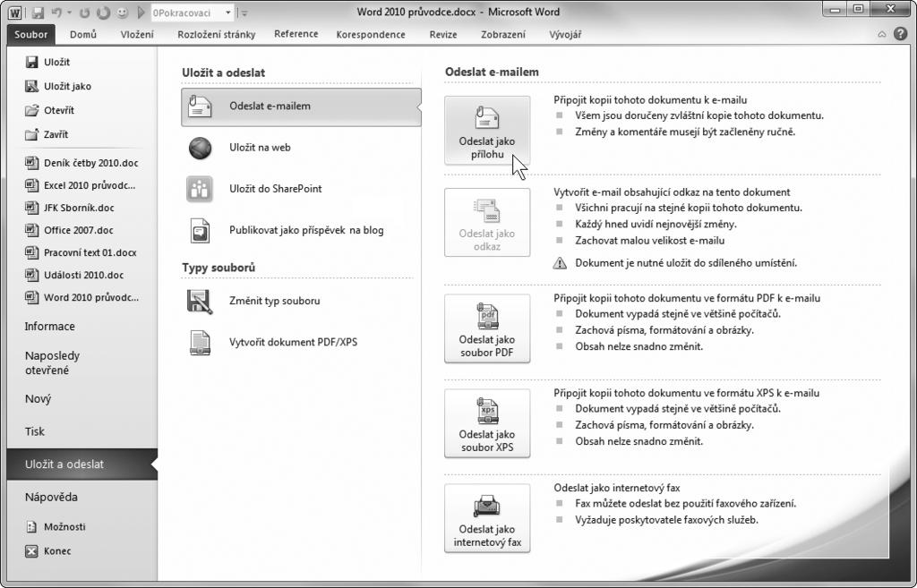Viewport: 917px width, 588px height.
Task: Open the Rozložení stránky tab
Action: [217, 35]
